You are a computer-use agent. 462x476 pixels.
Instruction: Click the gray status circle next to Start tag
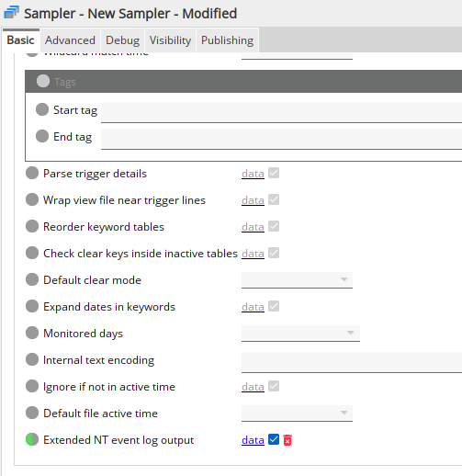(x=42, y=109)
